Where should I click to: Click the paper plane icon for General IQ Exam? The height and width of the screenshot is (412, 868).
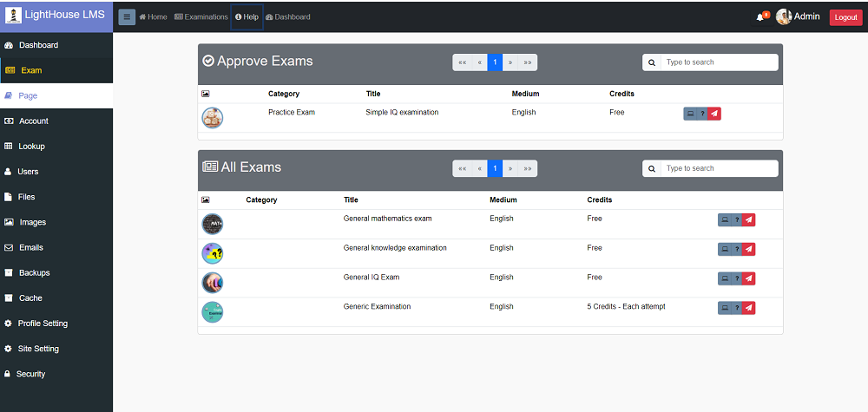pyautogui.click(x=749, y=278)
